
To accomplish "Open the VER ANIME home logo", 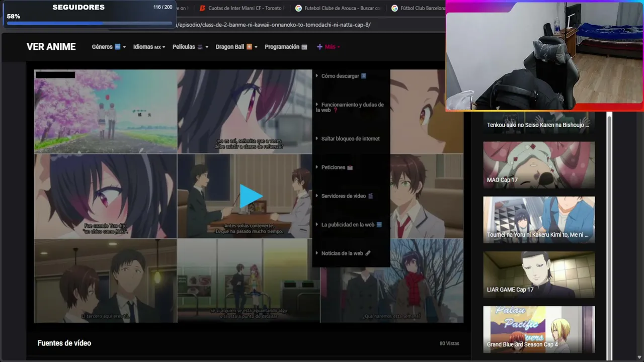I will (51, 47).
